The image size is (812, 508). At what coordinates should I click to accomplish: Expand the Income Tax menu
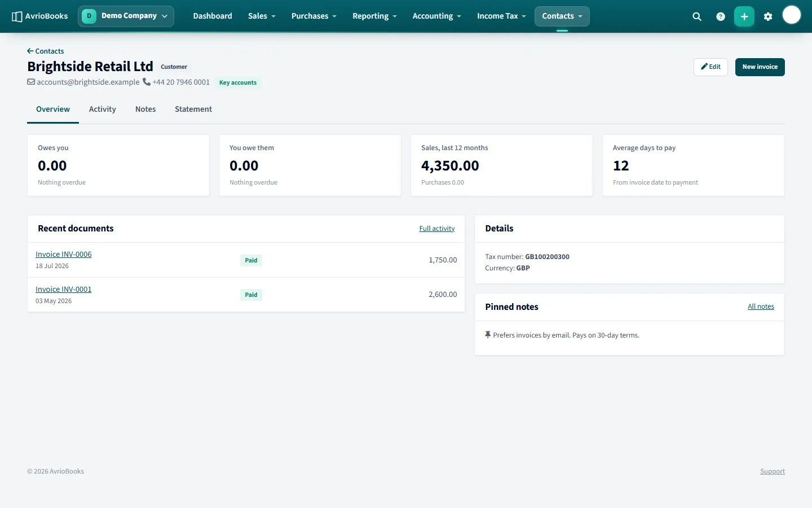[501, 16]
